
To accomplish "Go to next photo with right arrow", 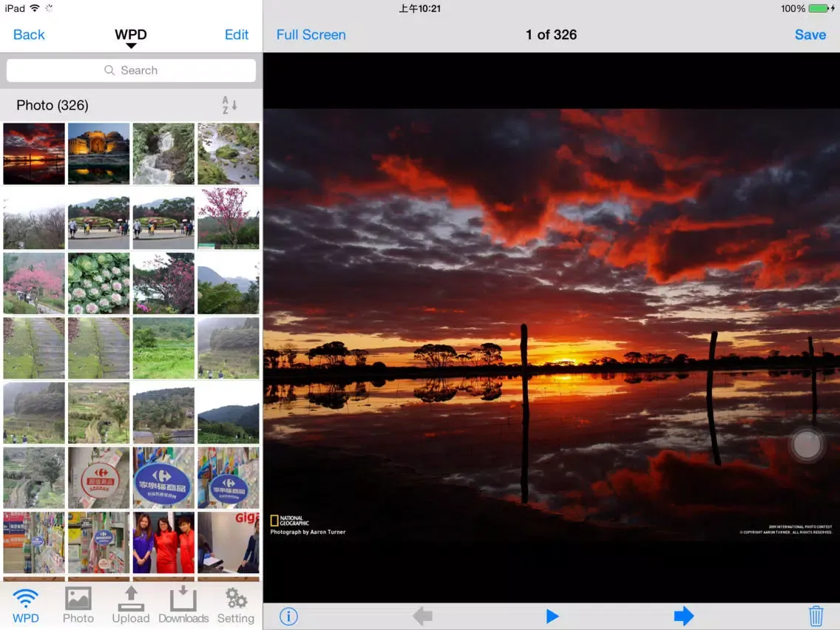I will (x=683, y=616).
